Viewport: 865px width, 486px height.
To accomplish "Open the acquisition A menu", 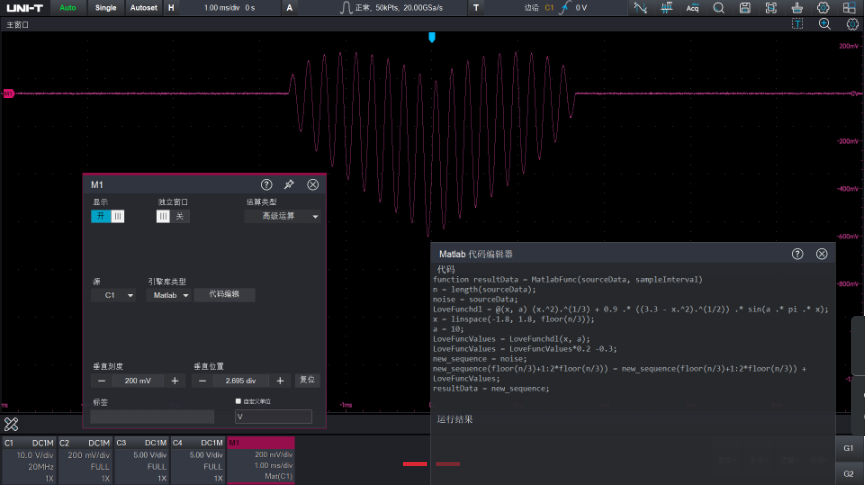I will (x=289, y=8).
